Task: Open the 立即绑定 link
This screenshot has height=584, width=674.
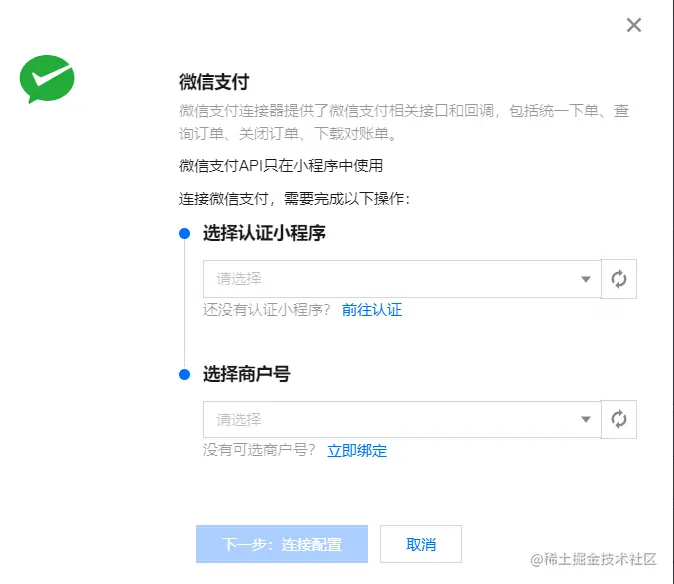Action: click(x=357, y=451)
